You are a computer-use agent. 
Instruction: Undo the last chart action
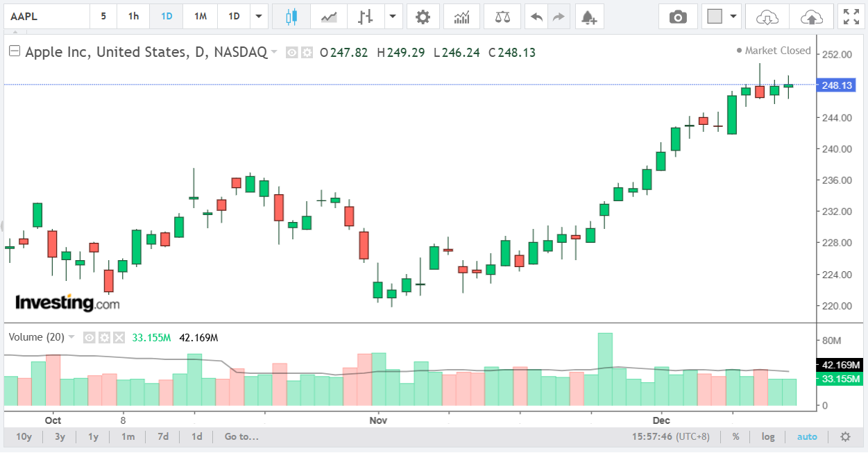(536, 17)
